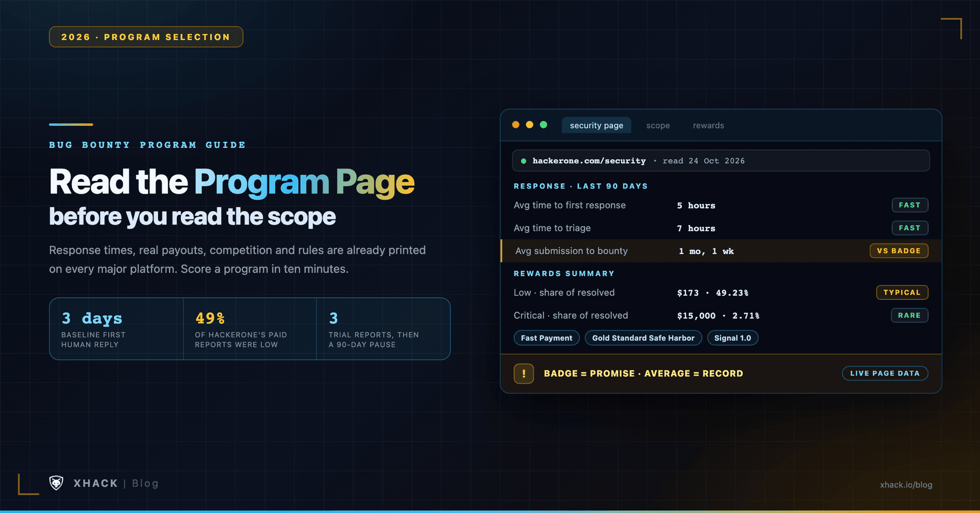The height and width of the screenshot is (513, 980).
Task: Select the Avg submission to bounty row
Action: click(x=721, y=251)
